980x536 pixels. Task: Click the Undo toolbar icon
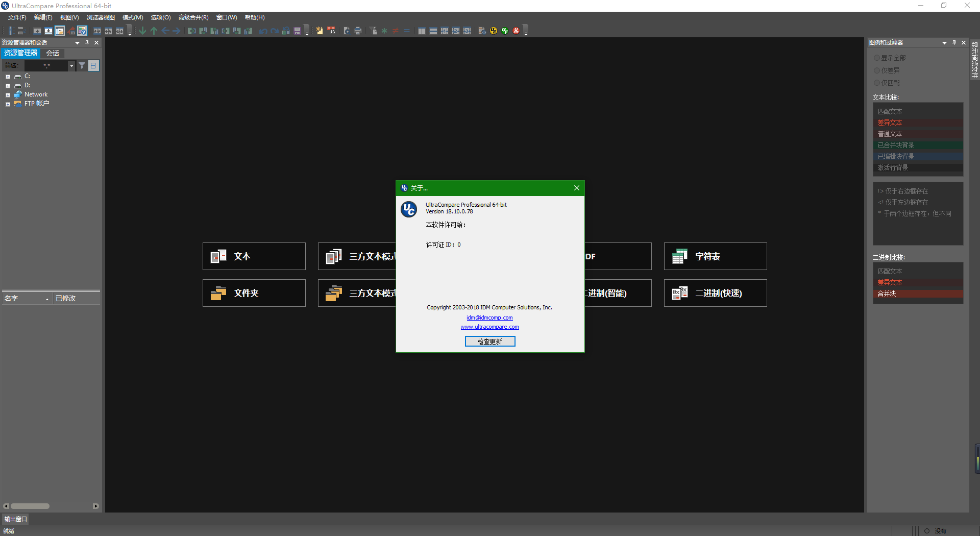click(263, 31)
